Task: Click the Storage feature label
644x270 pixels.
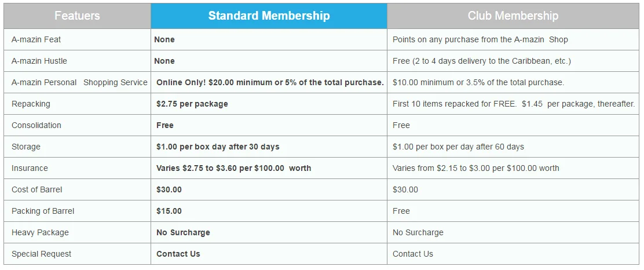Action: click(26, 147)
